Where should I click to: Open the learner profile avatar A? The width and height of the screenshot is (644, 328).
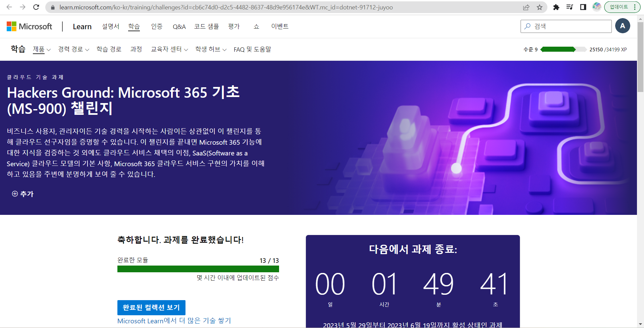pos(623,26)
